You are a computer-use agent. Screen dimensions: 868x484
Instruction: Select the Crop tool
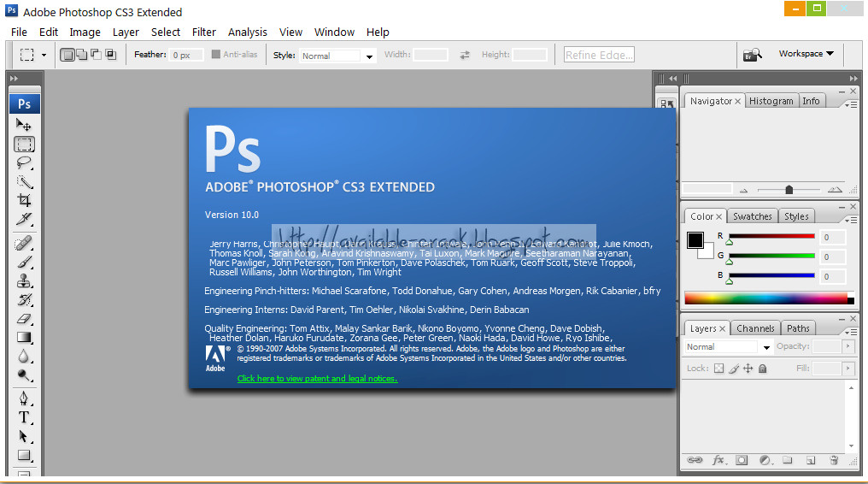pyautogui.click(x=24, y=200)
